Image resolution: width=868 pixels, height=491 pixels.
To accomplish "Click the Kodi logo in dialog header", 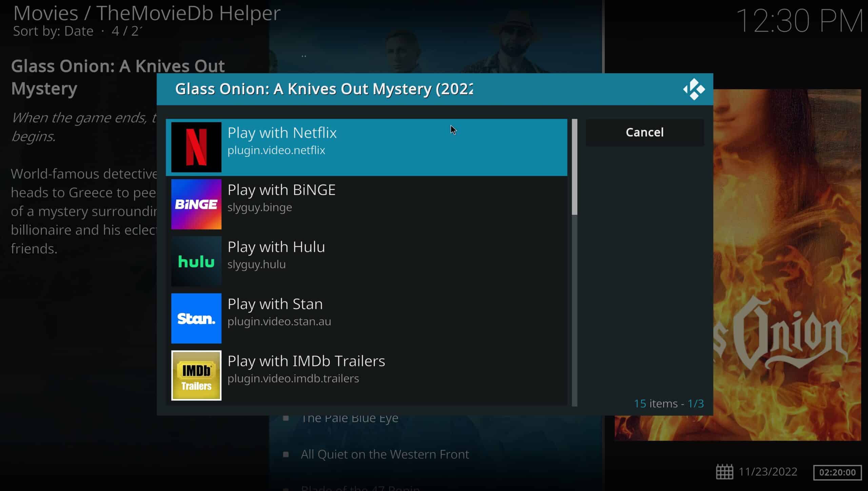I will tap(694, 89).
